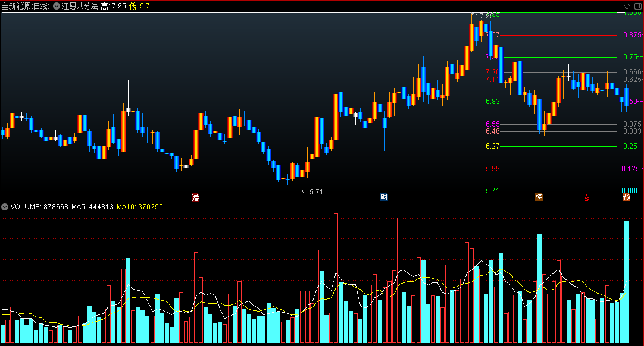Click the 6.46 price level label

point(493,131)
